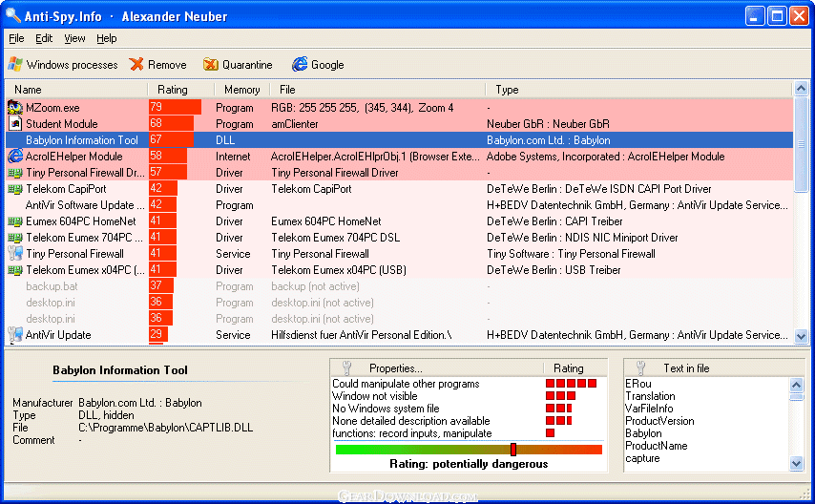
Task: Click the Student Module row icon
Action: tap(15, 124)
